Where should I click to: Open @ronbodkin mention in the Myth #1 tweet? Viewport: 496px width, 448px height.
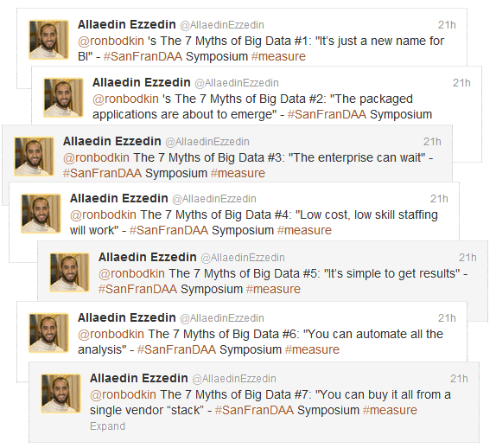[111, 42]
